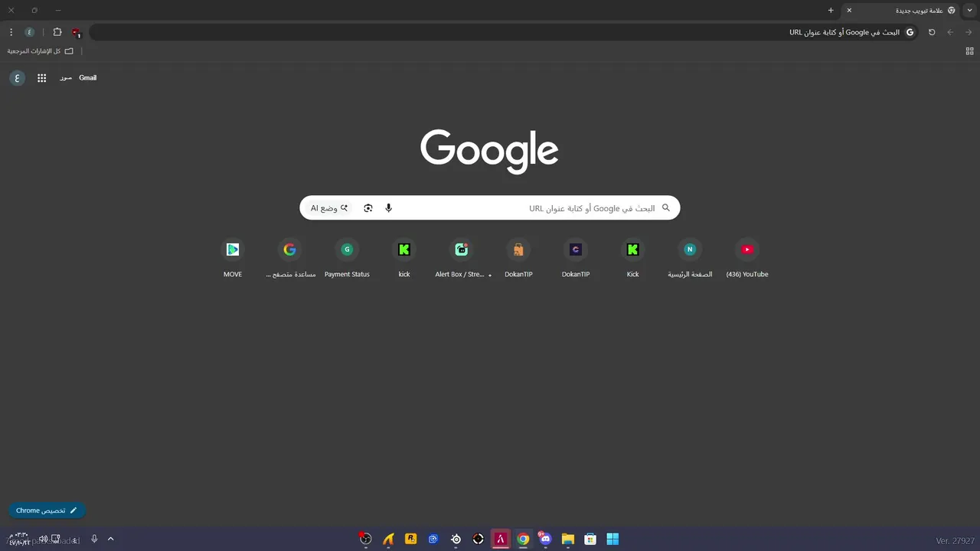Image resolution: width=980 pixels, height=551 pixels.
Task: Search by image with Google Lens icon
Action: pos(368,208)
